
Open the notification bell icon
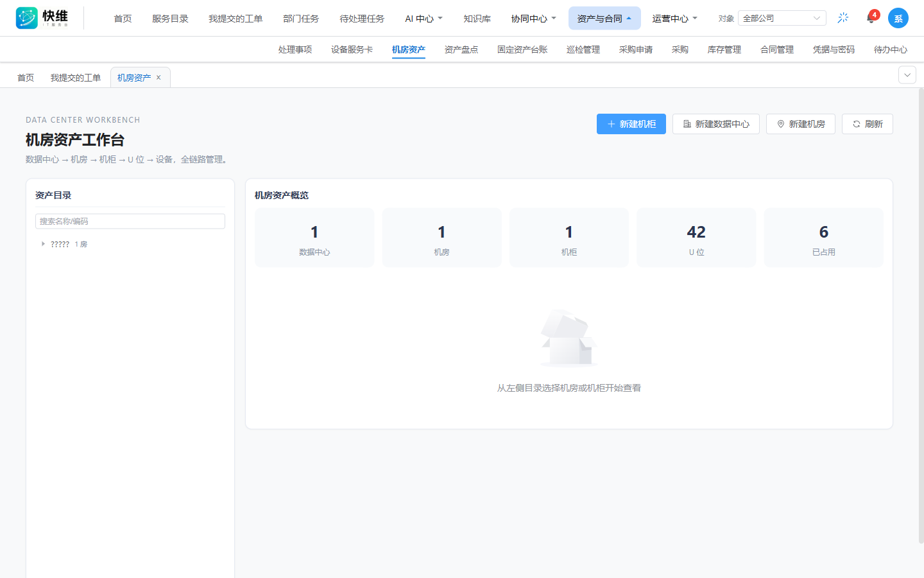coord(871,18)
